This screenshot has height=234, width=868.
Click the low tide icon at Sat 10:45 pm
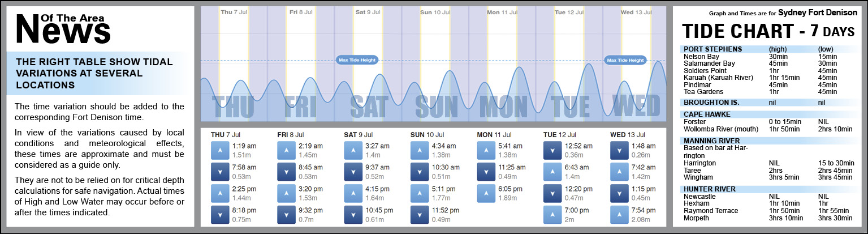point(353,215)
